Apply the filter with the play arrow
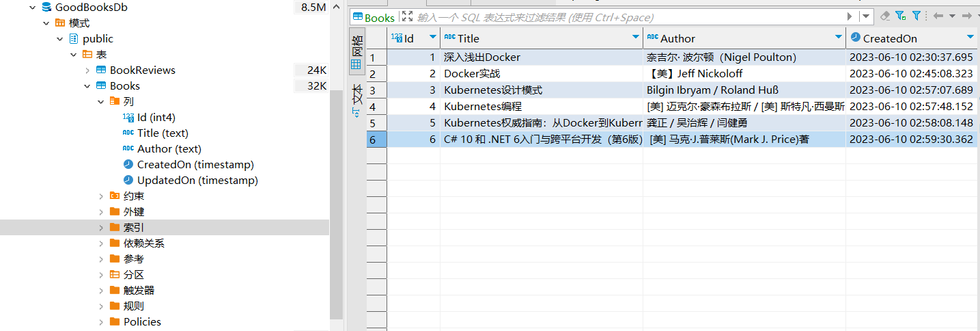Viewport: 980px width, 331px height. pos(850,16)
